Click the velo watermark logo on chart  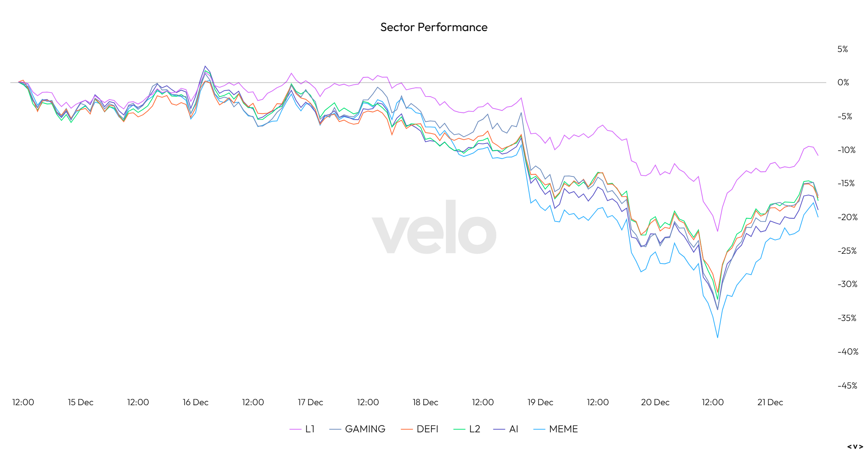click(434, 227)
